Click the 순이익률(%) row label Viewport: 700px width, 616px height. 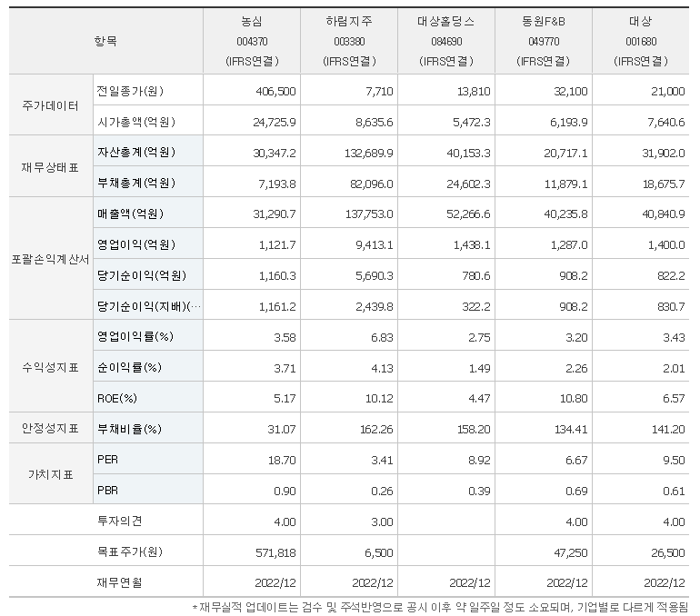coord(129,367)
